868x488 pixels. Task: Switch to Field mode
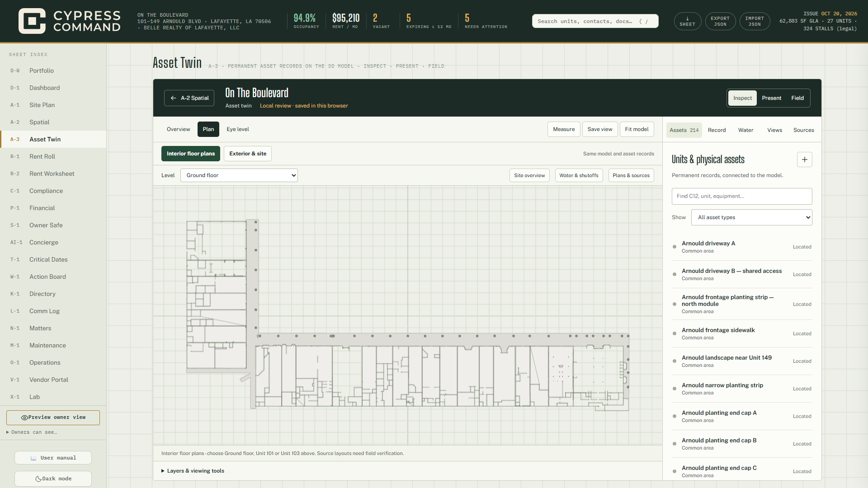[797, 98]
